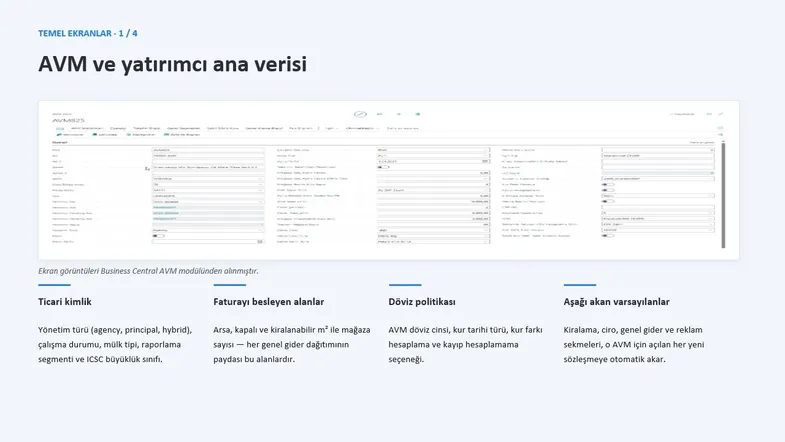Click the heading 'AVM ve yatırımcı ana verisi'

pos(172,64)
